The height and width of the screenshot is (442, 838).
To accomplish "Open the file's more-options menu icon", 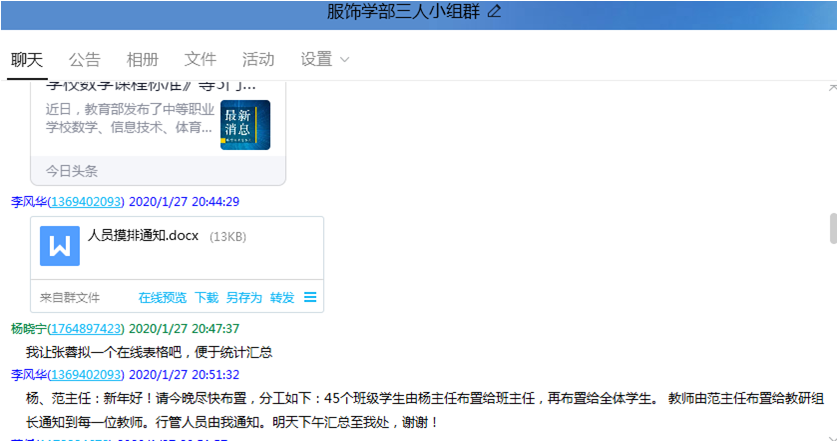I will [310, 297].
